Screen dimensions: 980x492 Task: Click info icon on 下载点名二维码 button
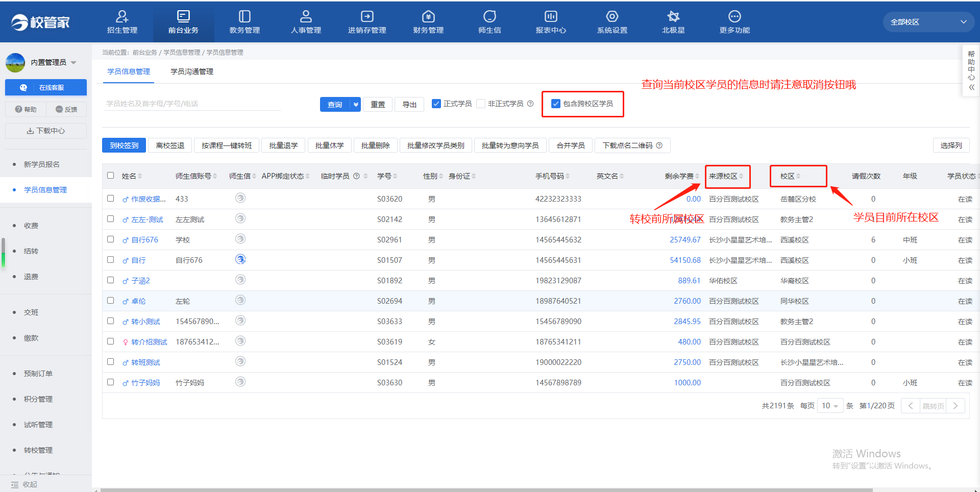[x=659, y=145]
